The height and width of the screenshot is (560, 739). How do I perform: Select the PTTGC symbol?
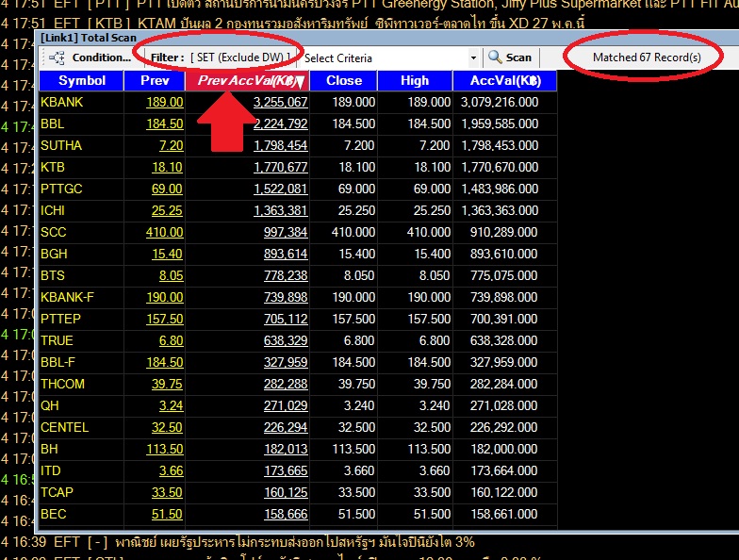(61, 189)
